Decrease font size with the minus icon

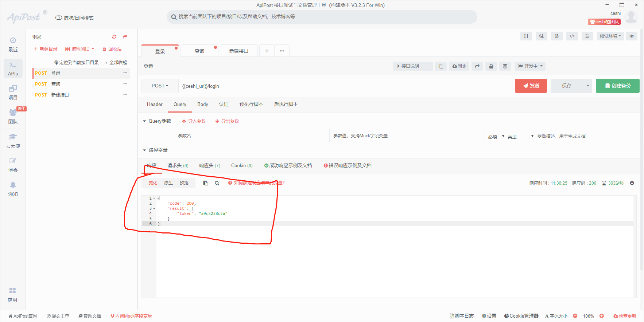tap(575, 316)
